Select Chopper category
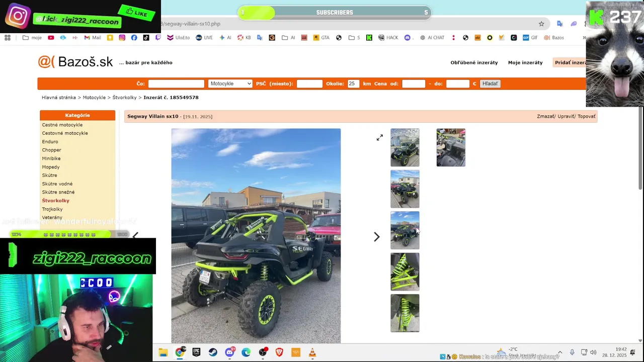This screenshot has height=362, width=644. [x=51, y=150]
